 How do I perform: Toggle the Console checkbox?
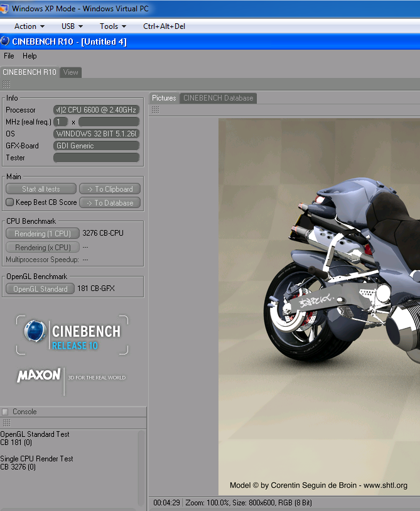tap(5, 412)
